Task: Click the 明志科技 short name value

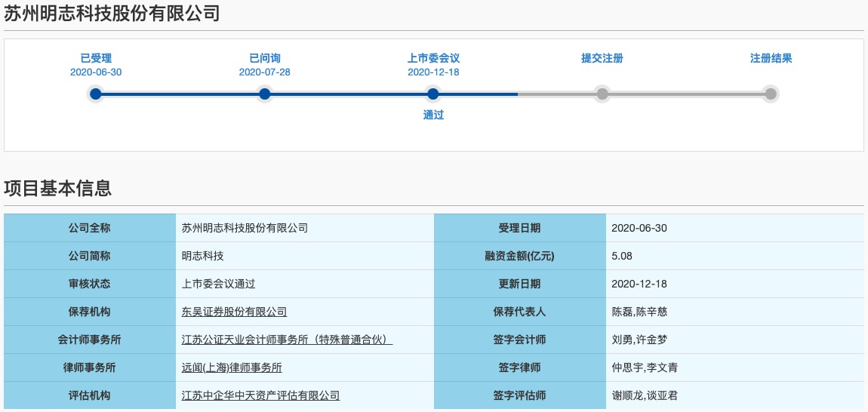Action: 202,256
